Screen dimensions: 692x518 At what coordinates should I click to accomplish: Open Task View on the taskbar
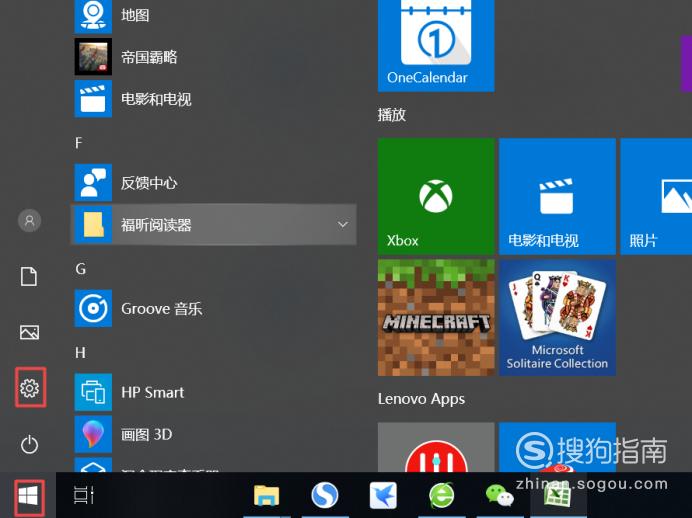pos(83,495)
